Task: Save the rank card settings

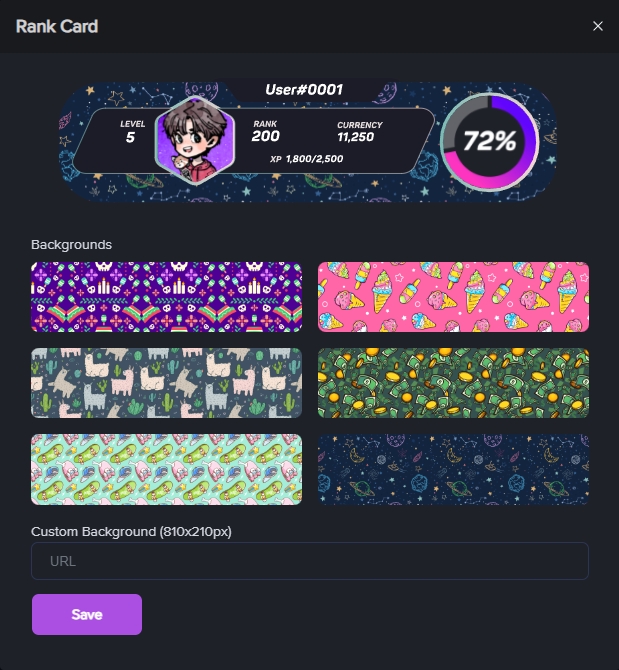Action: (x=87, y=614)
